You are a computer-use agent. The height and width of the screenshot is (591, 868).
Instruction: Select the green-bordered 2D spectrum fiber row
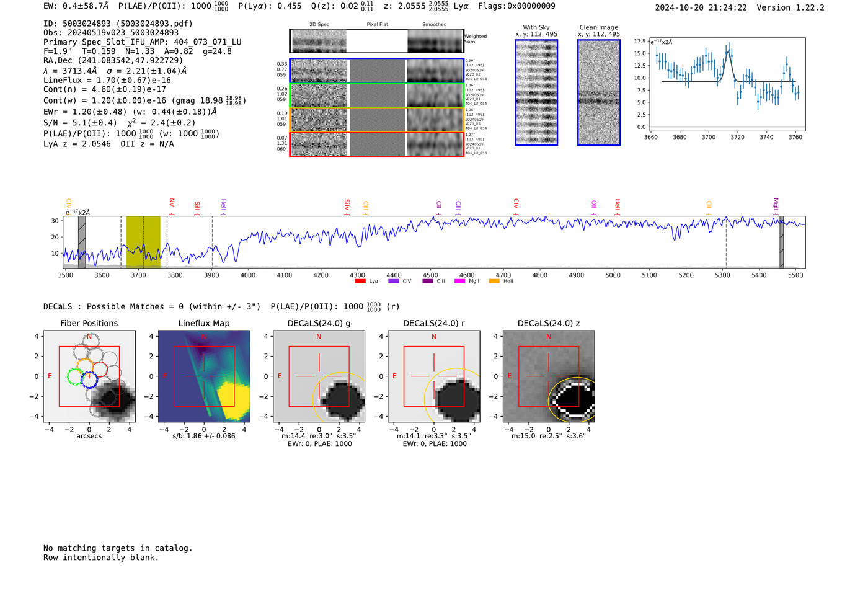(x=377, y=96)
